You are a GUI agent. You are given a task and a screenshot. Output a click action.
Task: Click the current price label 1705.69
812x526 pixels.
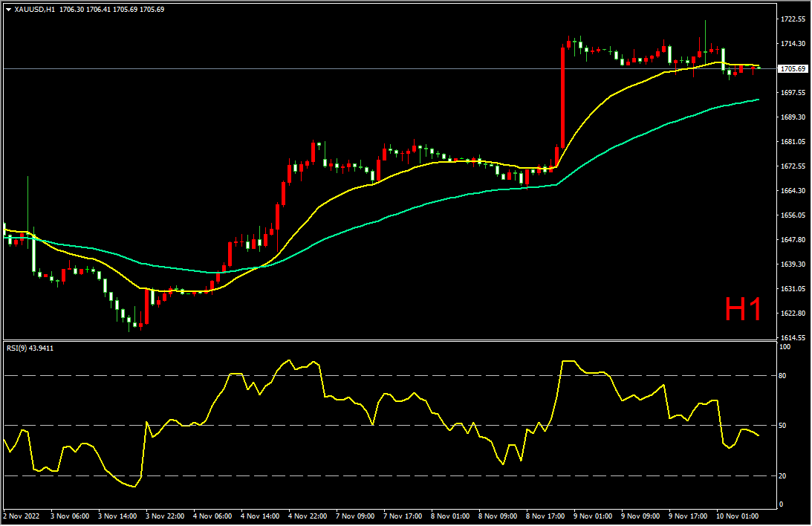click(x=793, y=68)
